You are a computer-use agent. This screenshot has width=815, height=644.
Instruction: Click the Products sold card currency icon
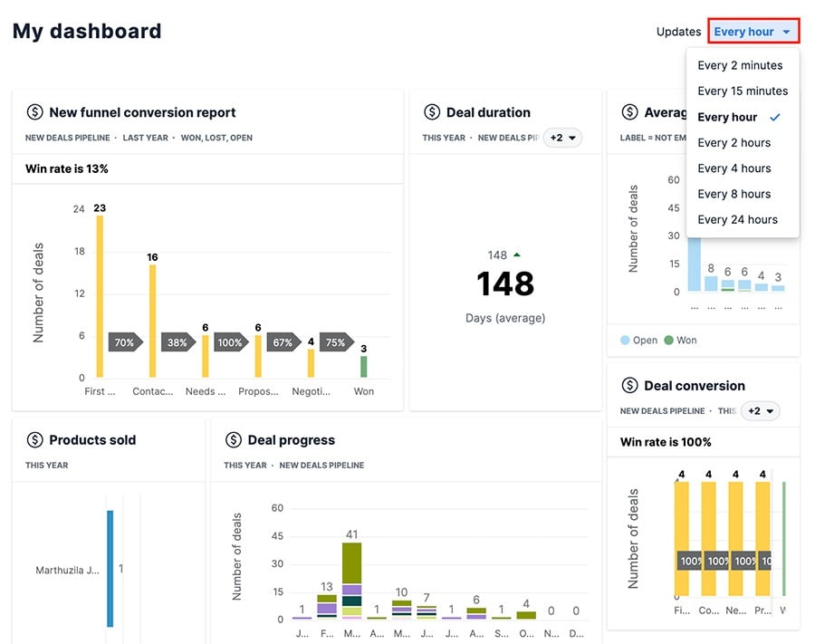pyautogui.click(x=34, y=440)
